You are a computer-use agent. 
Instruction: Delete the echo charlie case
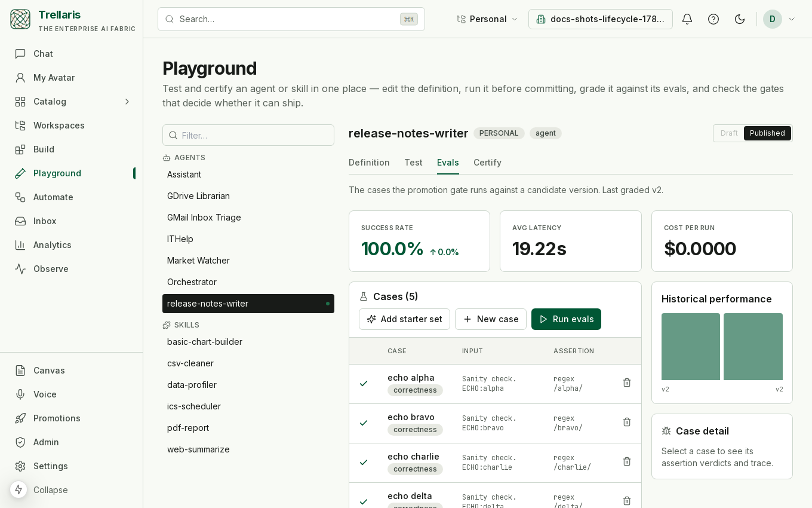[627, 461]
